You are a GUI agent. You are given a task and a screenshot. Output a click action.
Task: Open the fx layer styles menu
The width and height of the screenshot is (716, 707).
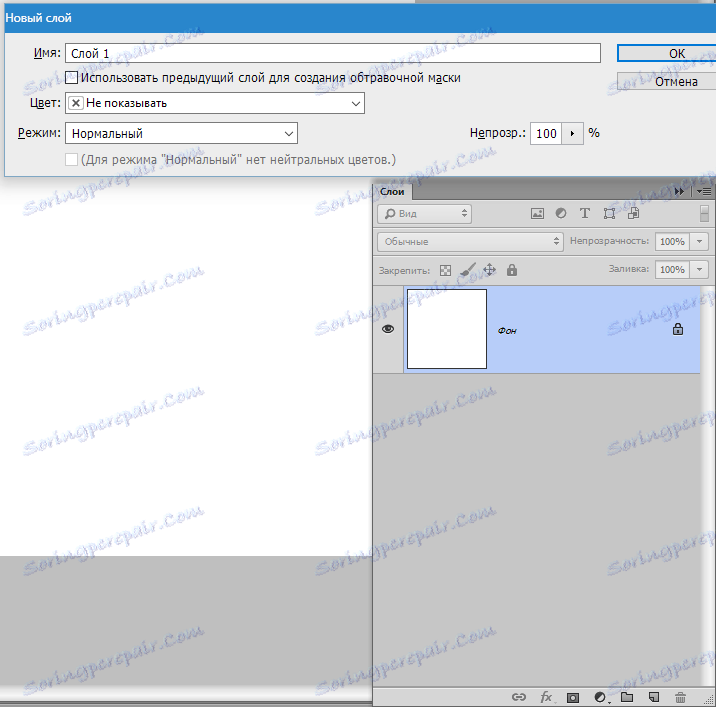point(546,697)
